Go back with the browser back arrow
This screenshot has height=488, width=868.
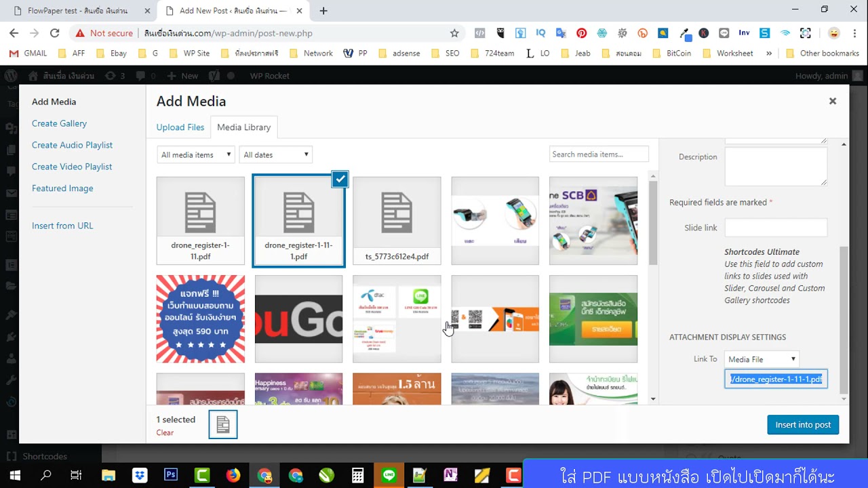(14, 33)
